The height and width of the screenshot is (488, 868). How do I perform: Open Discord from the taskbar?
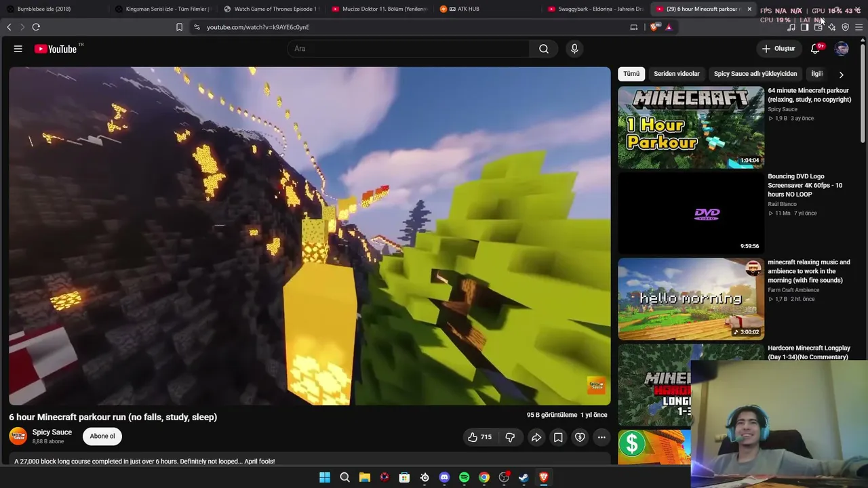pyautogui.click(x=444, y=477)
